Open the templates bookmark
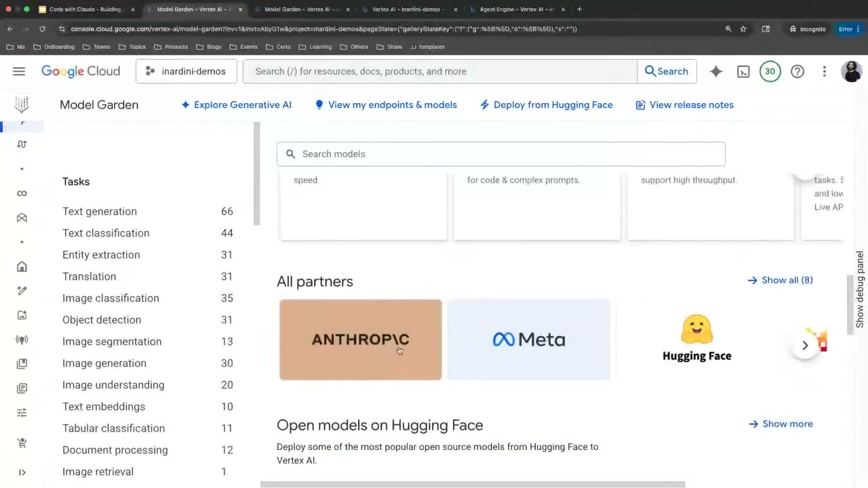Screen dimensions: 868x488 click(427, 47)
